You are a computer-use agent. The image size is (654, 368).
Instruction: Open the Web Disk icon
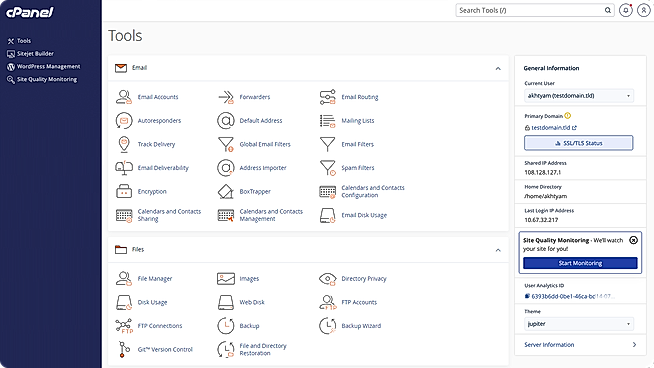(x=226, y=302)
